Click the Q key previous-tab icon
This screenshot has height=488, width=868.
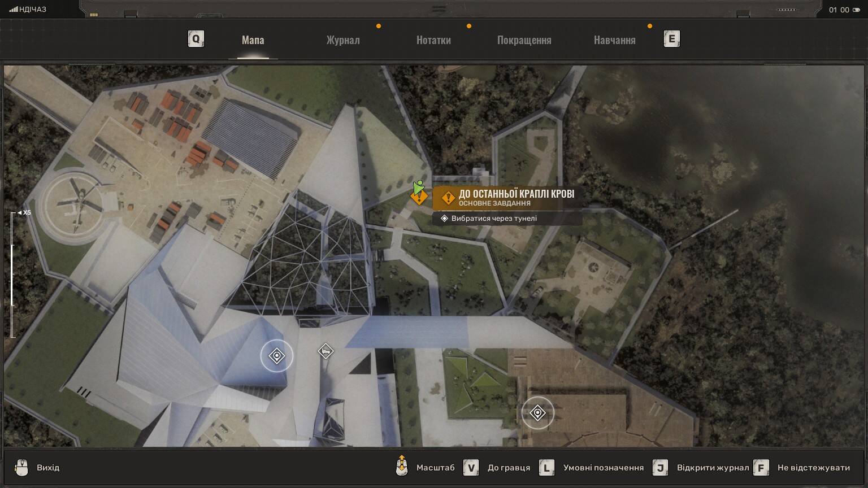(x=196, y=39)
